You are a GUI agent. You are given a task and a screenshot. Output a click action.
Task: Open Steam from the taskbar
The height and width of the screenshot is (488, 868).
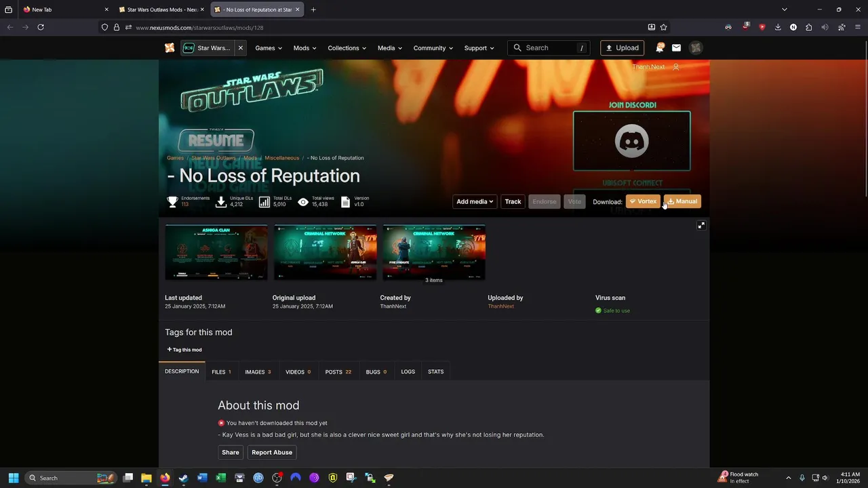(x=183, y=478)
